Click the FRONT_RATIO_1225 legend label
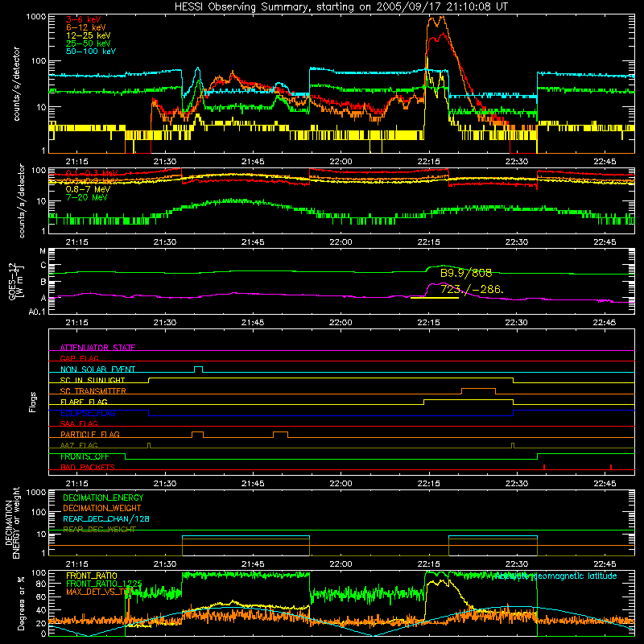 pos(104,584)
